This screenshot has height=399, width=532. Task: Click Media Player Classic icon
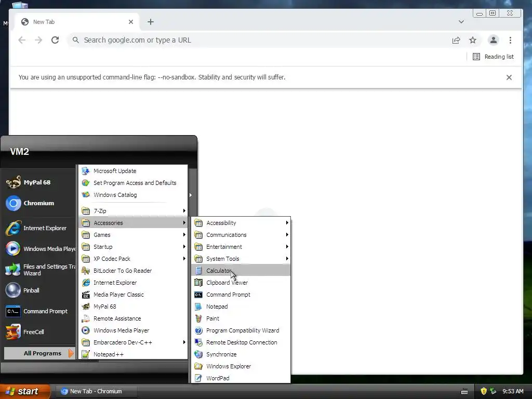[x=86, y=295]
